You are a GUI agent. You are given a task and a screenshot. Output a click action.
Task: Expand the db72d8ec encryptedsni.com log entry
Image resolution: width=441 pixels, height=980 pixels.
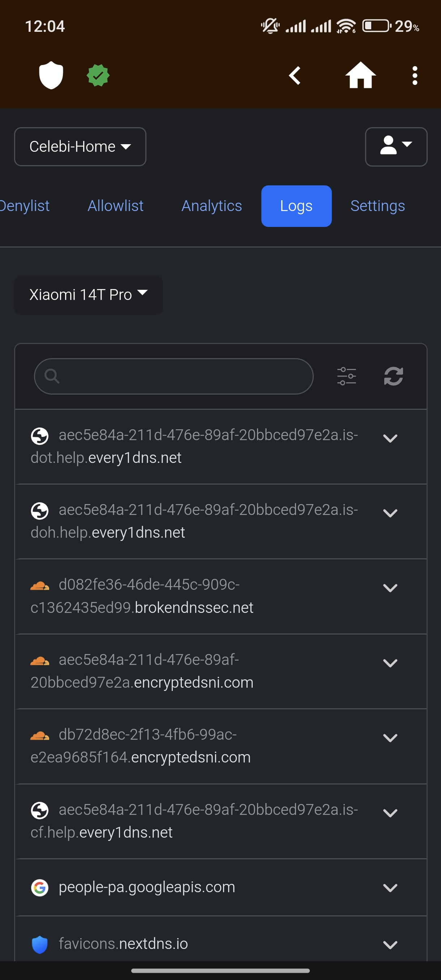390,738
